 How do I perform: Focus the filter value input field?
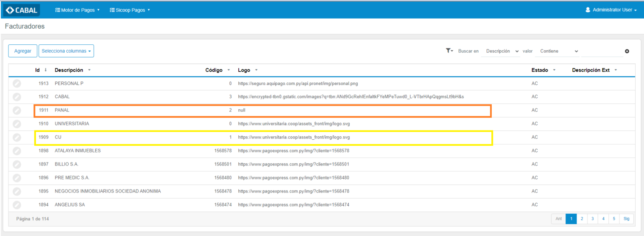click(602, 51)
